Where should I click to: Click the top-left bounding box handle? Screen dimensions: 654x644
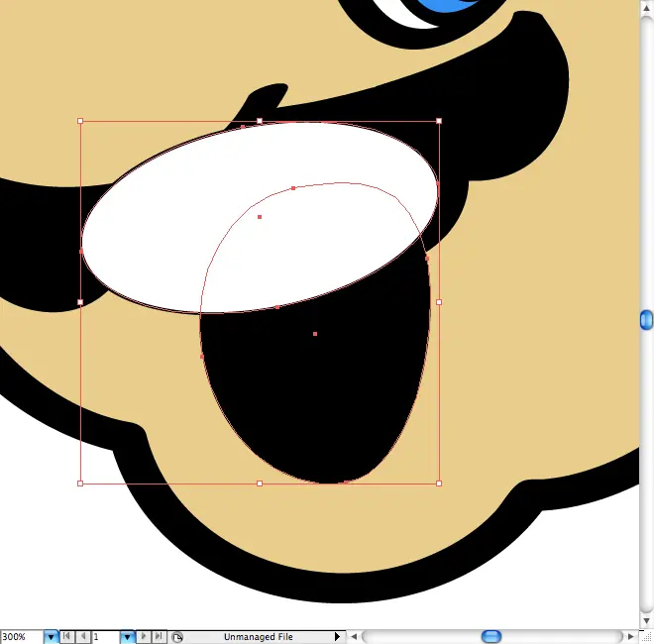click(x=80, y=121)
